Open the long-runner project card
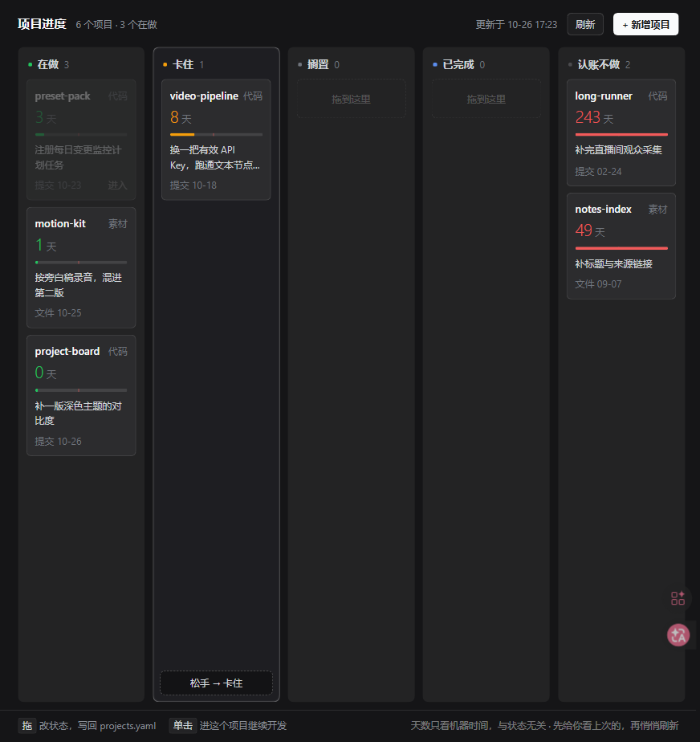Image resolution: width=700 pixels, height=742 pixels. [x=621, y=132]
